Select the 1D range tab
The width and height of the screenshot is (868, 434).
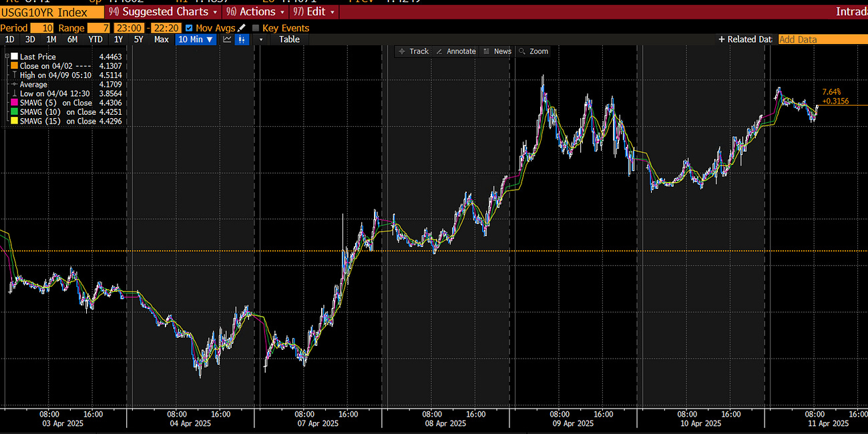click(x=9, y=39)
